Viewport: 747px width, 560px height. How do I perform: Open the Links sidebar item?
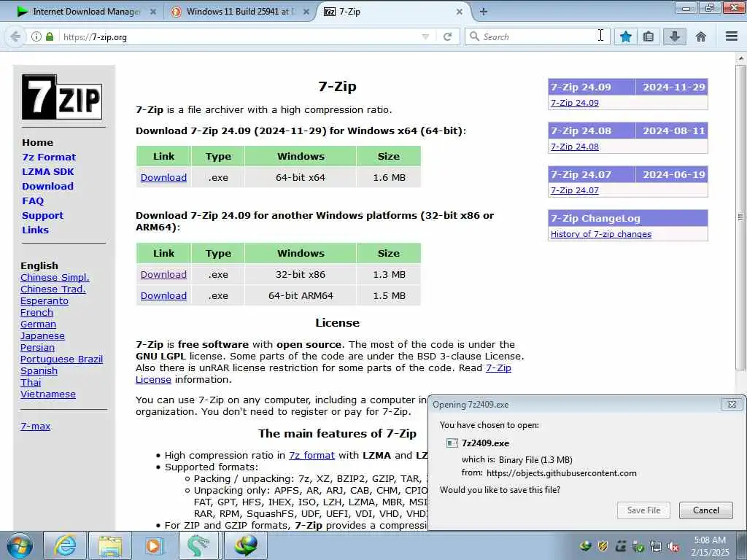35,230
